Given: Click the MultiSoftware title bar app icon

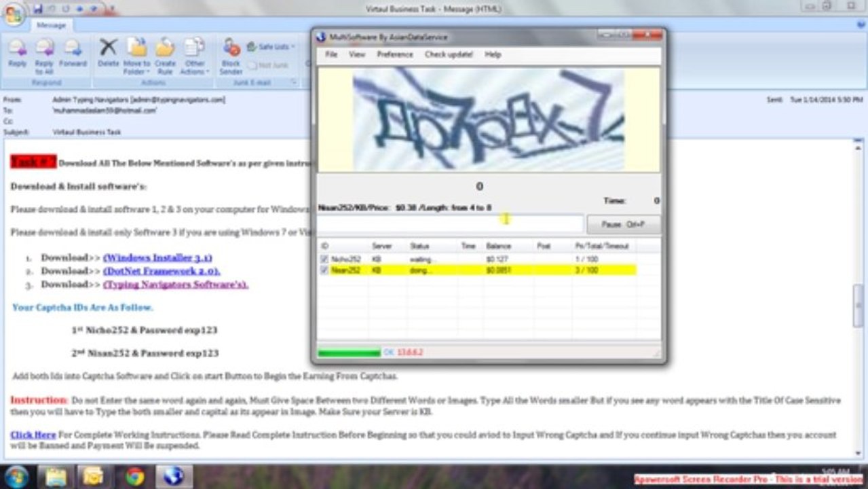Looking at the screenshot, I should click(x=322, y=37).
